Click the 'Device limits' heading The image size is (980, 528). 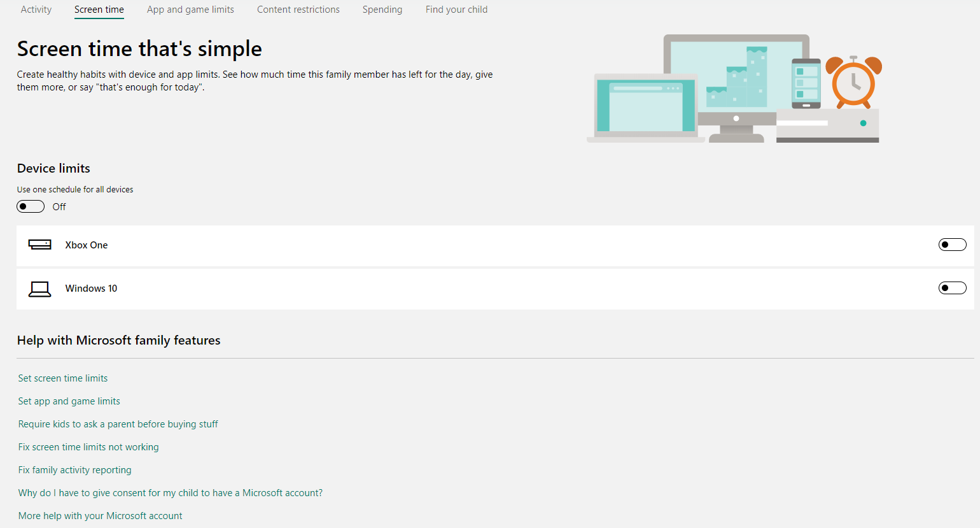[53, 168]
